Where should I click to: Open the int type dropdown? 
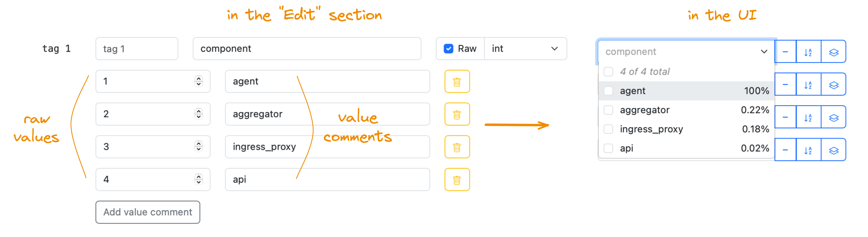(525, 49)
